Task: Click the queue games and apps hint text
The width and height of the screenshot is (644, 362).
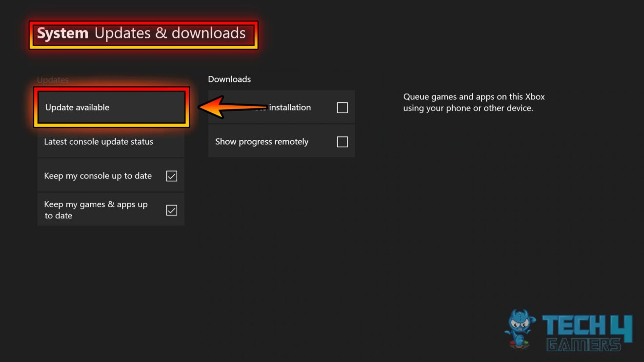Action: (474, 102)
